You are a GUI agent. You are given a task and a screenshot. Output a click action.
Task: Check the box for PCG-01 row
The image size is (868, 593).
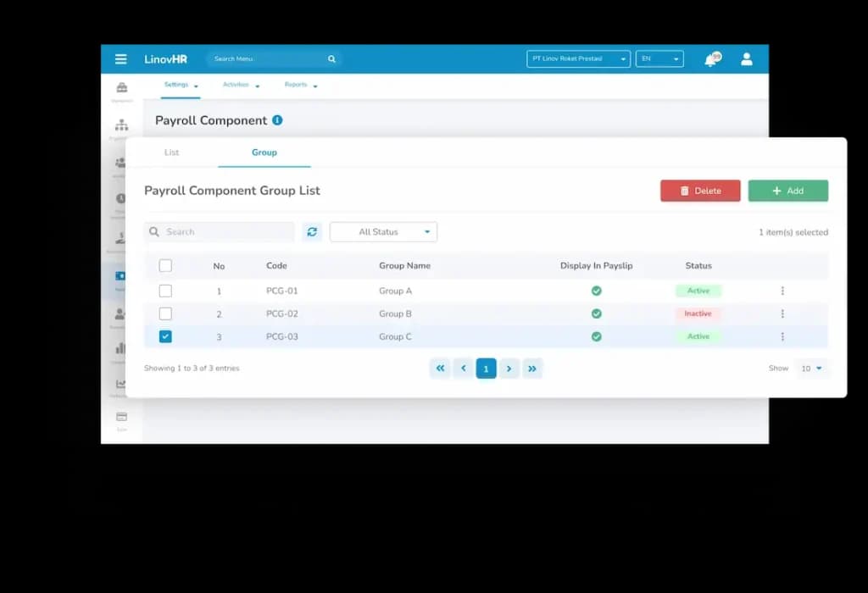coord(165,291)
